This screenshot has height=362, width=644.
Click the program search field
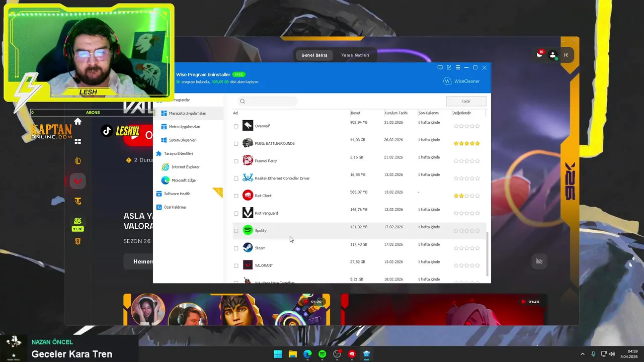click(x=267, y=101)
